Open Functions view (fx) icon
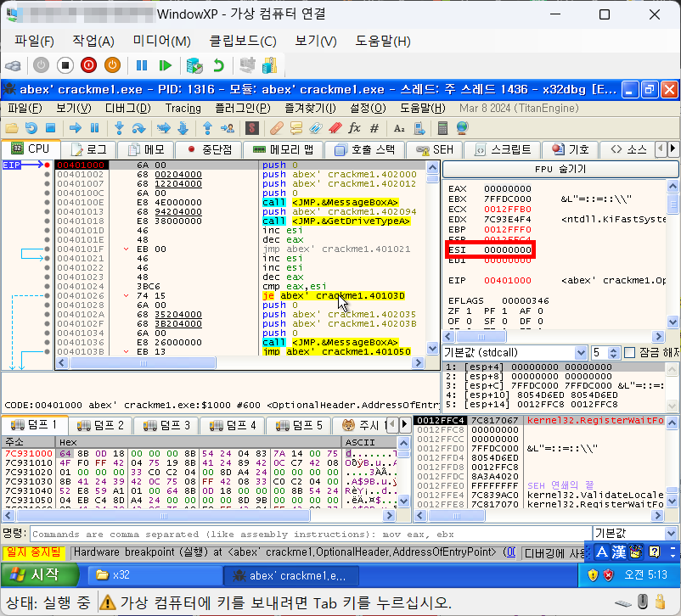The image size is (681, 616). [x=354, y=128]
